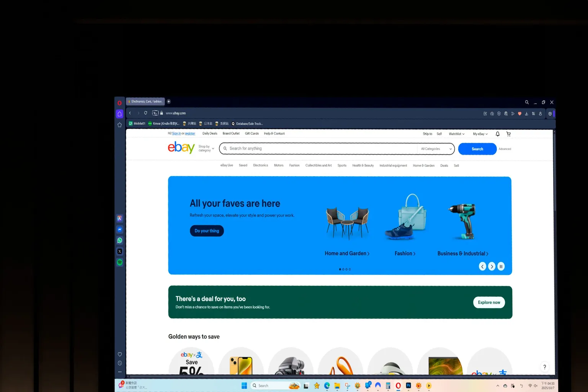Viewport: 588px width, 392px height.
Task: Open Microsoft Edge from the taskbar
Action: click(x=327, y=385)
